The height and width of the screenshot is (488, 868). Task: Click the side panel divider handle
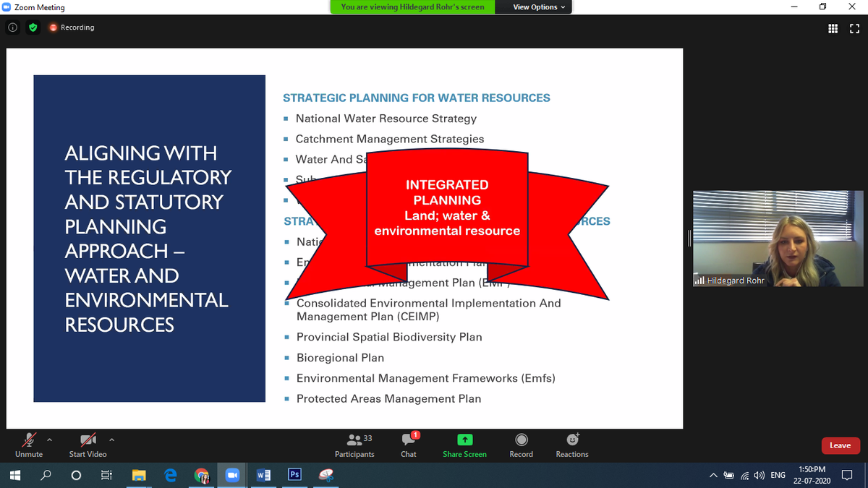(688, 239)
